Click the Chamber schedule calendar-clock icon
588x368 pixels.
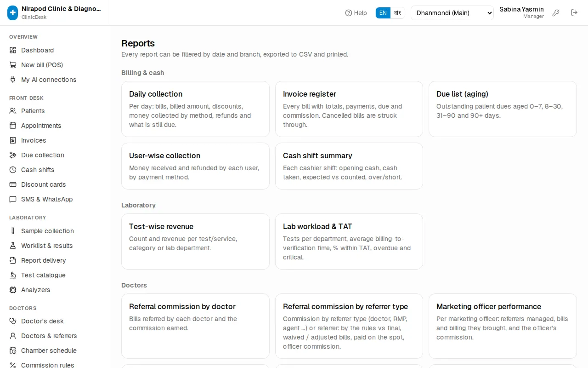(x=13, y=351)
